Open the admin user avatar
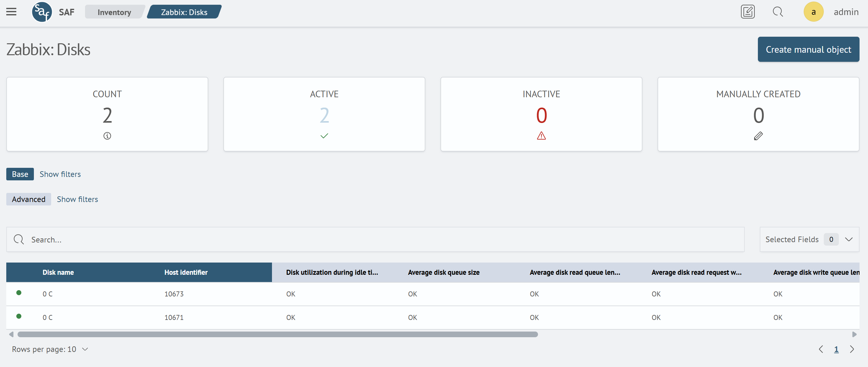This screenshot has width=868, height=367. tap(813, 12)
